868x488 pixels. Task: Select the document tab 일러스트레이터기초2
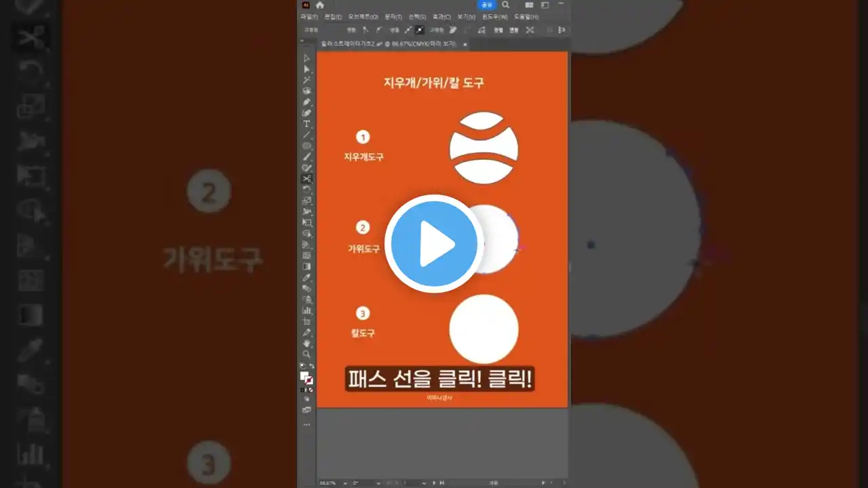pos(388,44)
